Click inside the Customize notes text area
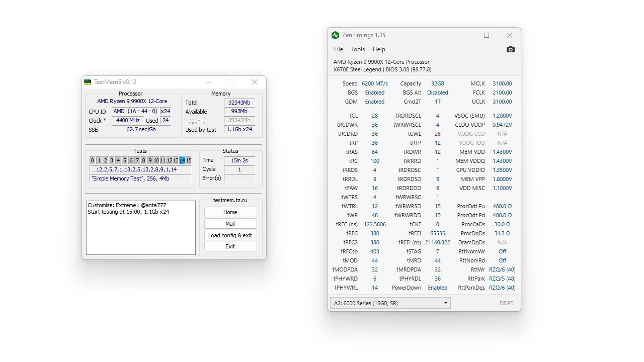Viewport: 644px width, 362px height. tap(141, 226)
